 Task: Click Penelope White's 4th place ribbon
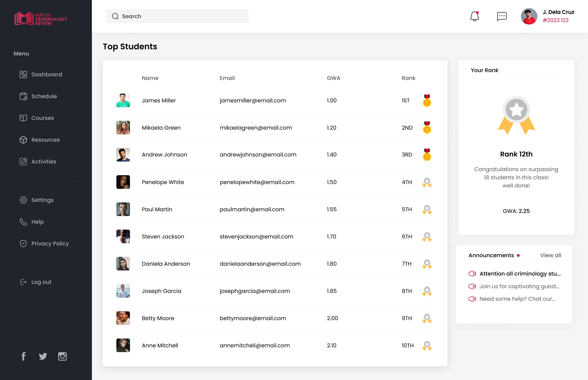tap(427, 182)
